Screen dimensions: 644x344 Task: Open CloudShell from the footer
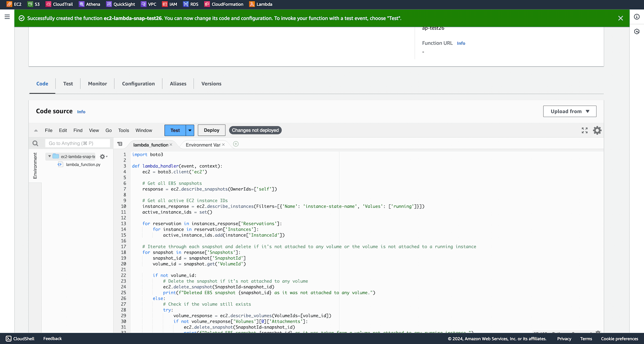(20, 339)
